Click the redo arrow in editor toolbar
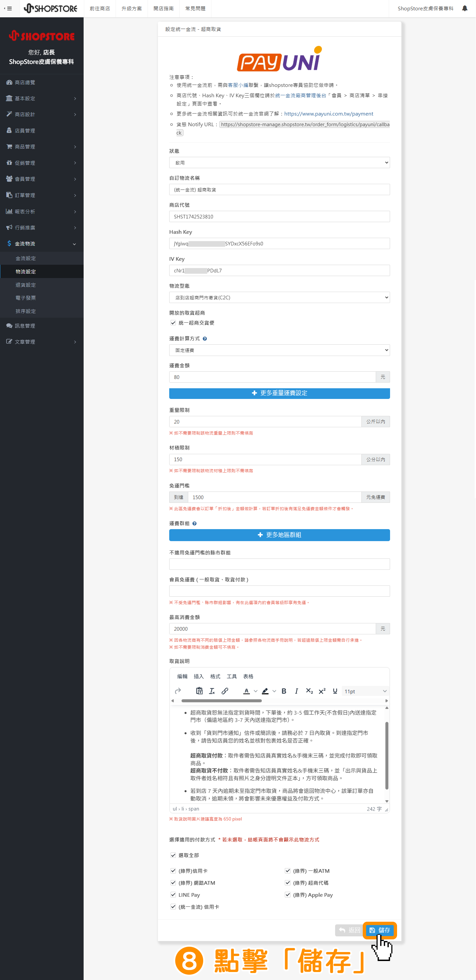The width and height of the screenshot is (476, 980). 178,691
